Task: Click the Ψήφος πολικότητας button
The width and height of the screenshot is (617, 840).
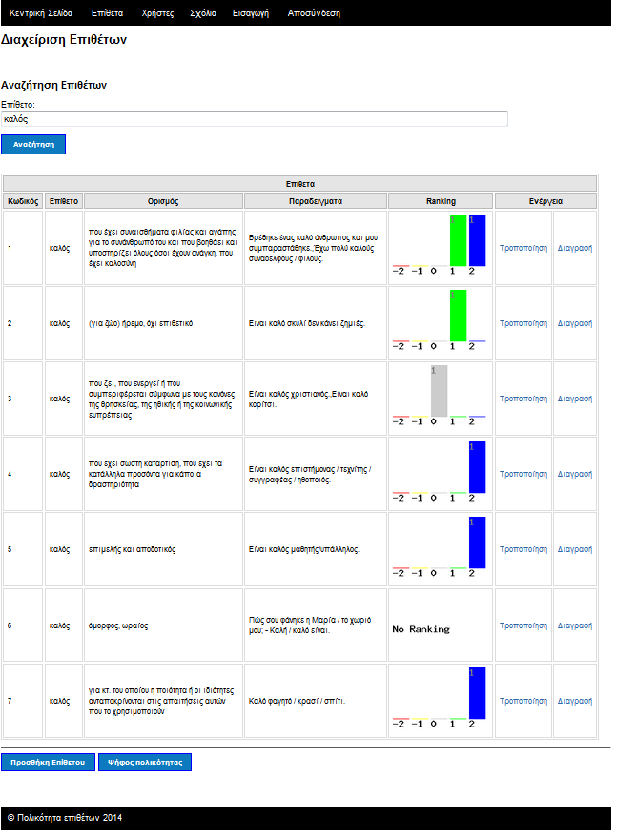Action: pyautogui.click(x=145, y=762)
